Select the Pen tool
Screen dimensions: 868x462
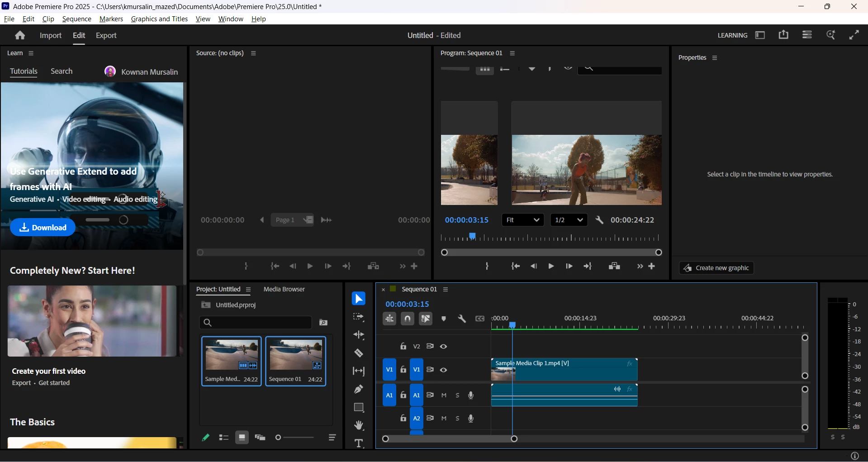(x=359, y=390)
